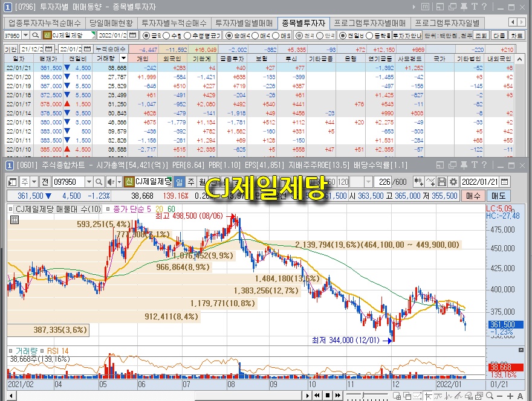The height and width of the screenshot is (401, 532).
Task: Open chart settings gear icon
Action: [453, 182]
